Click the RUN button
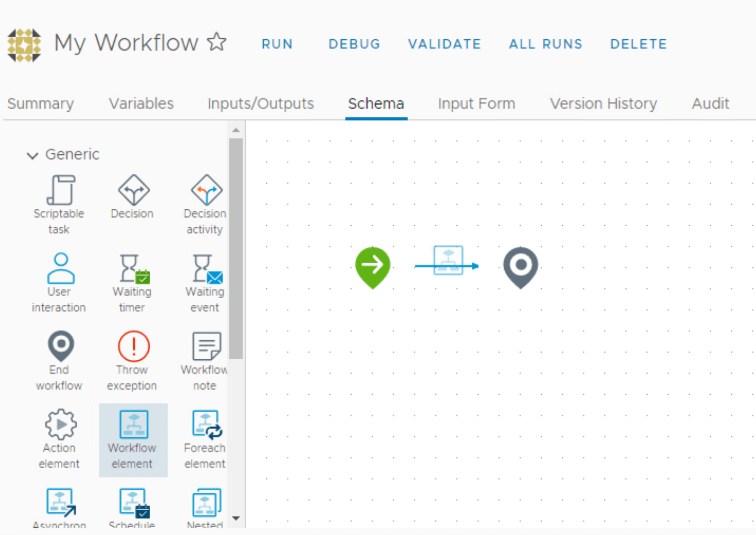The height and width of the screenshot is (535, 756). (x=277, y=44)
